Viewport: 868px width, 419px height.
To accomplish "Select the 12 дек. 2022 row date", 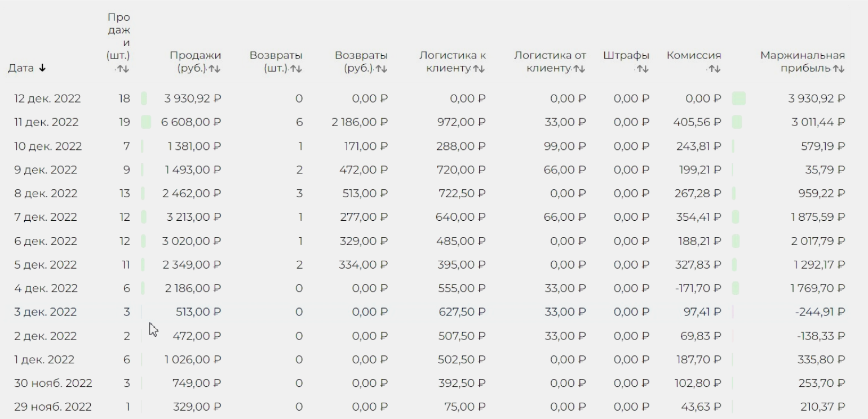I will (47, 99).
